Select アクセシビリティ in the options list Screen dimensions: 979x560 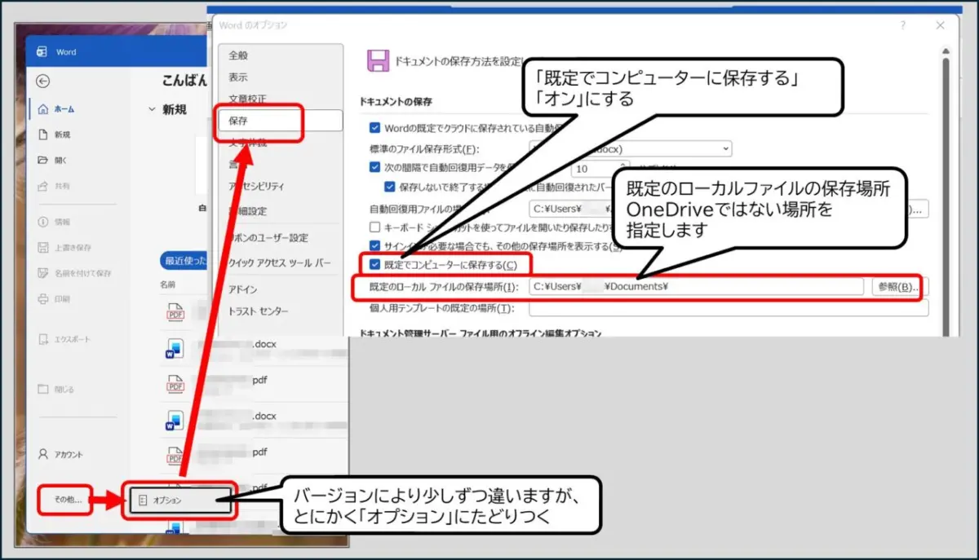[x=256, y=187]
